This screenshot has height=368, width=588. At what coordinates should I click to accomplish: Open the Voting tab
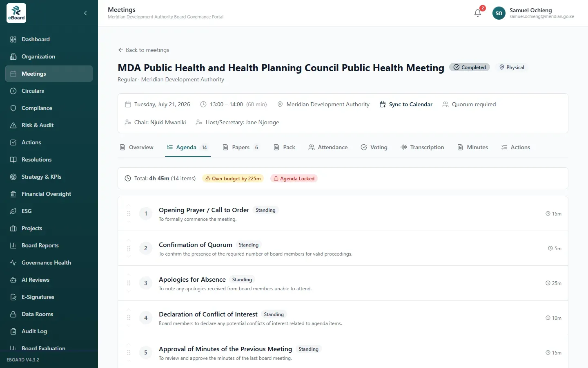click(x=374, y=147)
